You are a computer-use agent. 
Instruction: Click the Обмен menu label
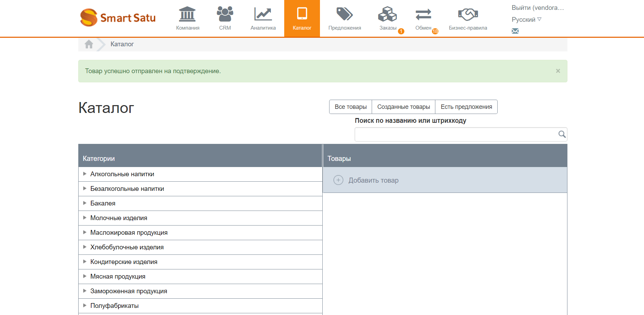click(423, 28)
